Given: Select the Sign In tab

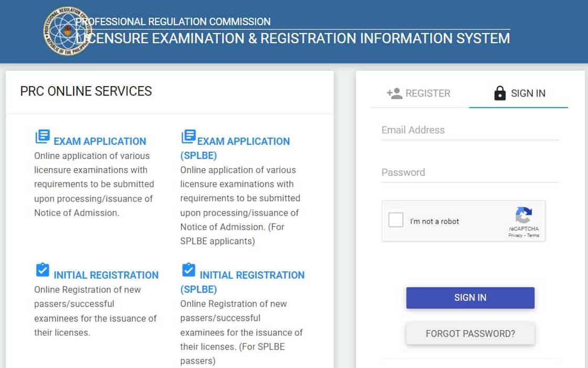Looking at the screenshot, I should [519, 93].
